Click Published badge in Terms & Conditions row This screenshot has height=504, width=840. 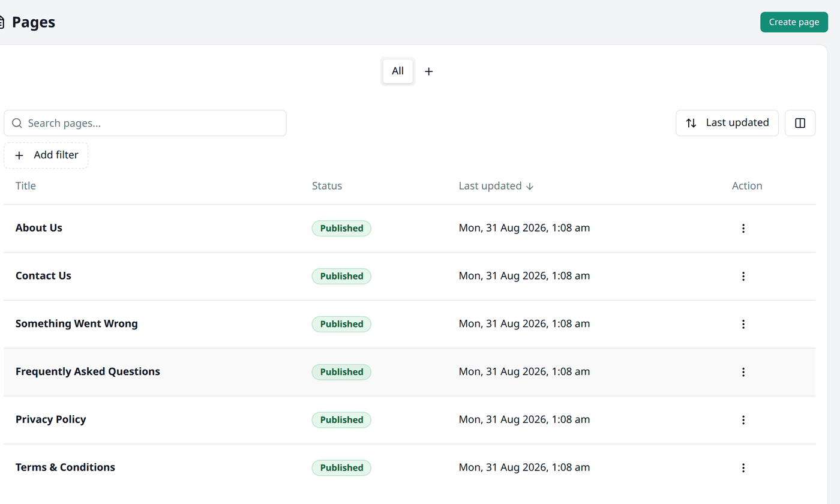341,469
